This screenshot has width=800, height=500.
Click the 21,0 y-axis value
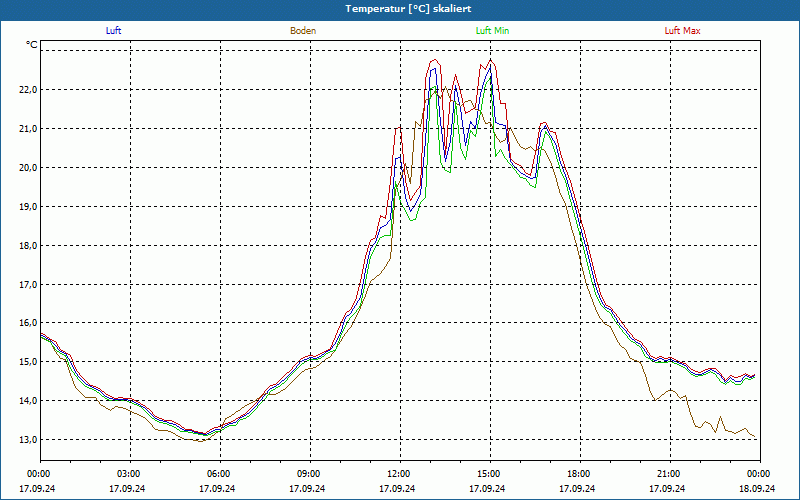pyautogui.click(x=26, y=129)
